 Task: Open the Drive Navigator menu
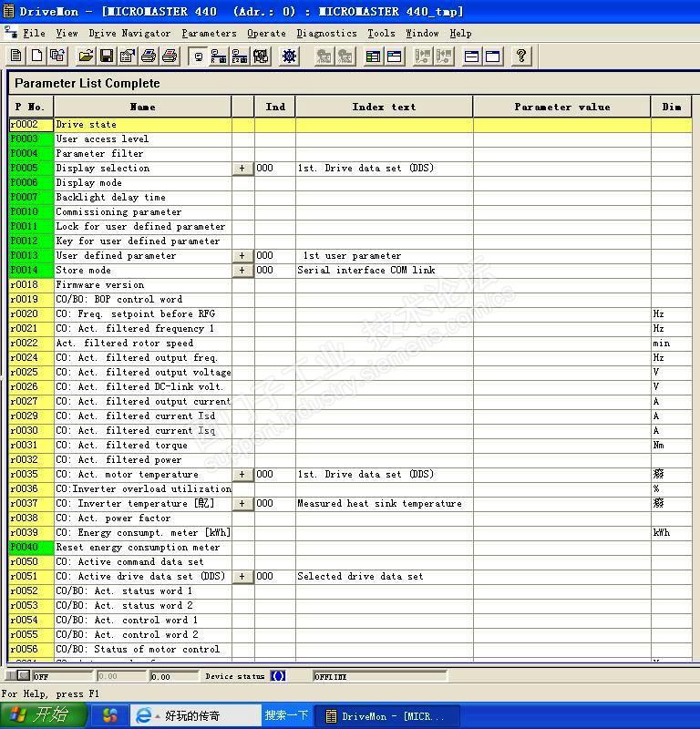pyautogui.click(x=129, y=33)
